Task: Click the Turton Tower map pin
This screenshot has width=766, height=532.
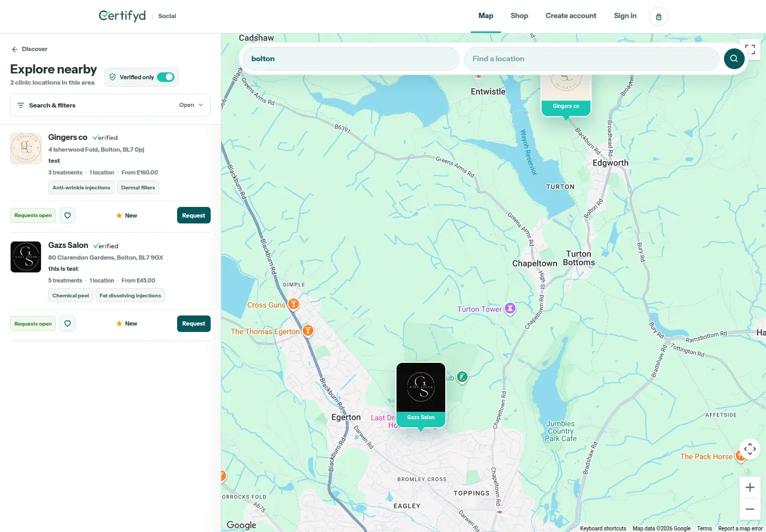Action: point(510,309)
